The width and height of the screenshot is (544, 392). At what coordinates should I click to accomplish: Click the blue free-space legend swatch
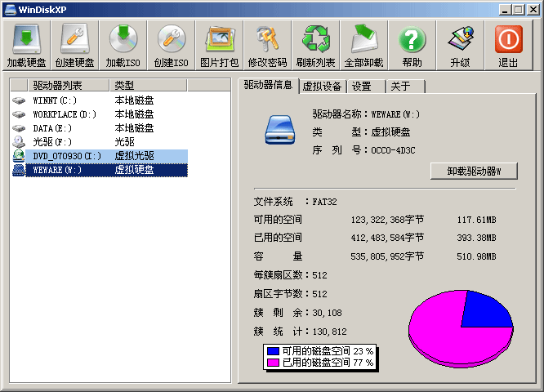tap(273, 351)
